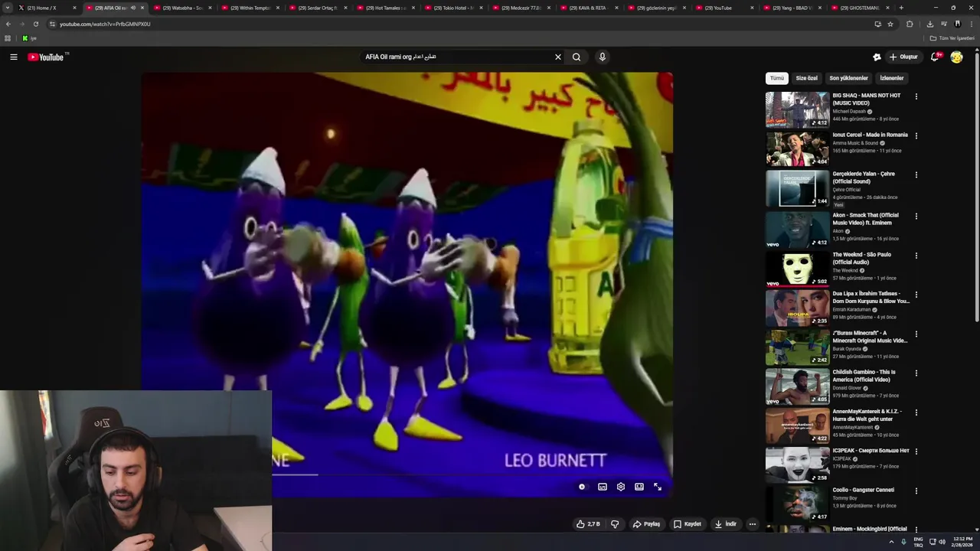Viewport: 980px width, 551px height.
Task: Open the apps grid in bookmarks bar
Action: point(8,38)
